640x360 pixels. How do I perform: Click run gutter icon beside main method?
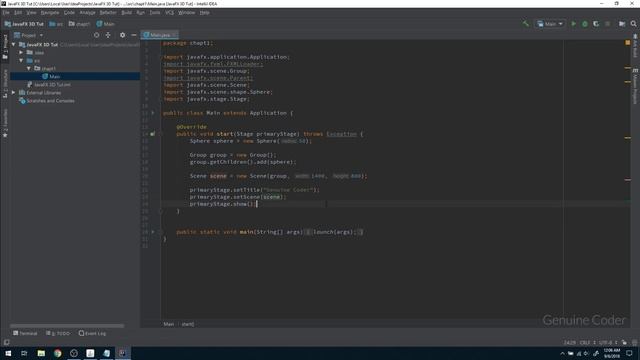[x=153, y=232]
